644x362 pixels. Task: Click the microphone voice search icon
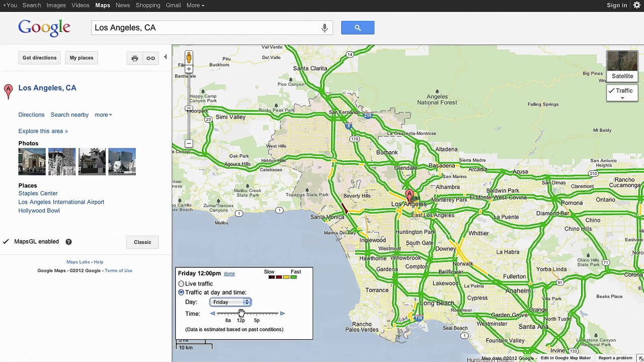click(325, 28)
